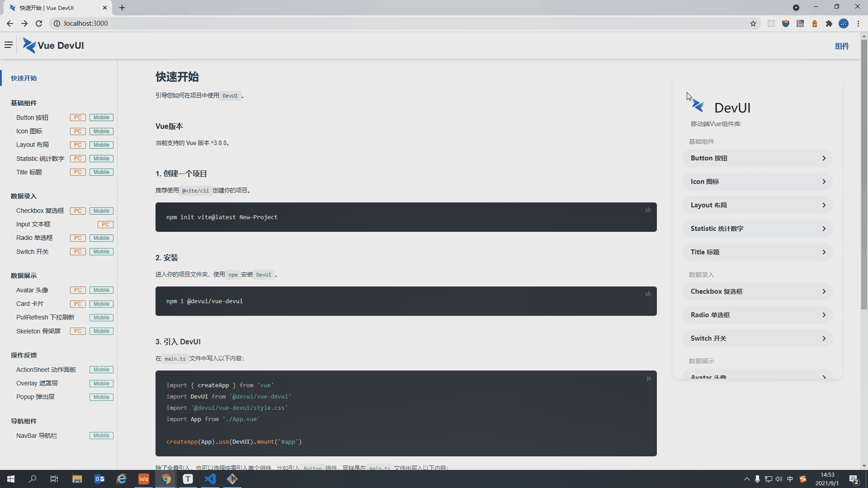Click the Vue DevUI logo icon

(29, 46)
